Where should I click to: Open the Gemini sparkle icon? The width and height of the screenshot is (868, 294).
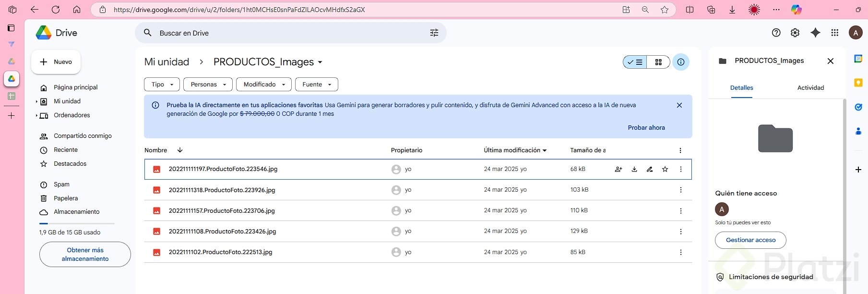[x=815, y=33]
